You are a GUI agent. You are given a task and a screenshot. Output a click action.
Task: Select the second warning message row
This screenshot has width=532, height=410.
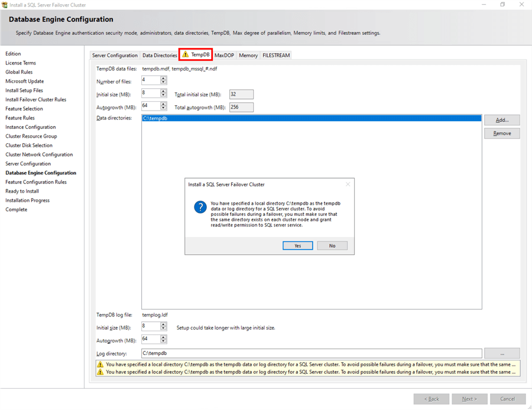pos(307,372)
